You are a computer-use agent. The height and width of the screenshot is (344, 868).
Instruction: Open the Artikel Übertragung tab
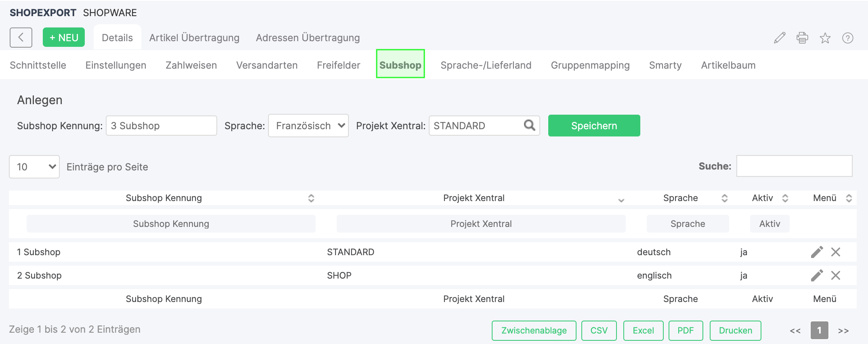pos(194,38)
